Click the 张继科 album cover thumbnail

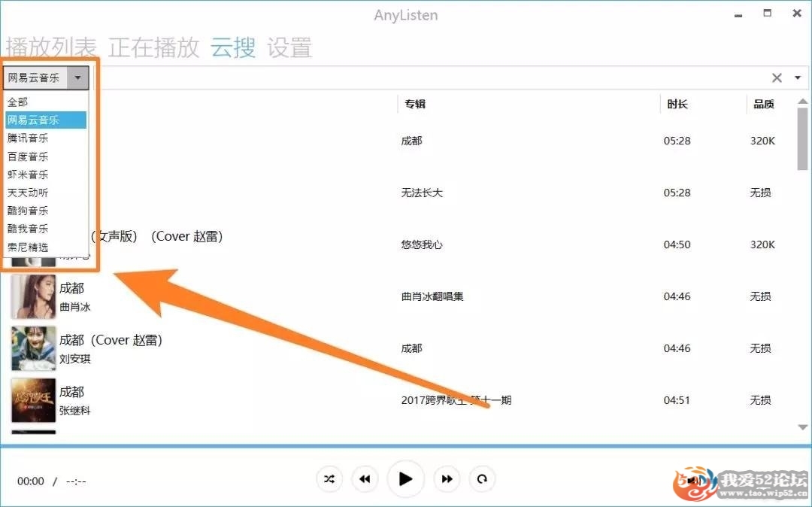pyautogui.click(x=33, y=400)
